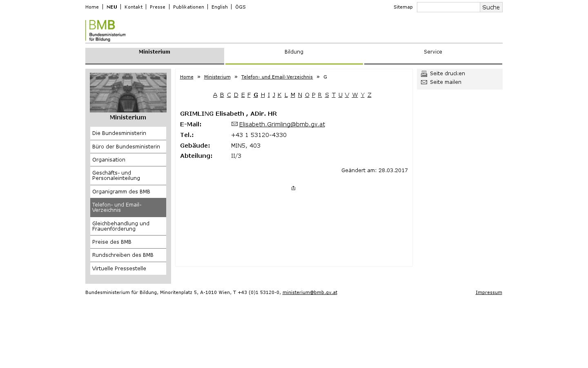Open Geschäfts- und Personaleinteilung sidebar item
The image size is (588, 368).
coord(128,175)
